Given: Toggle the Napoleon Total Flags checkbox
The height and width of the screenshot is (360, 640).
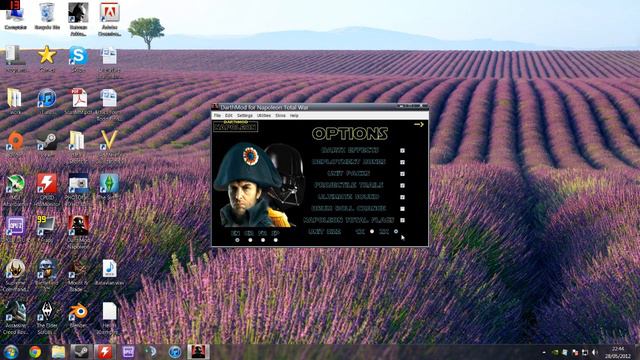Looking at the screenshot, I should pos(402,220).
